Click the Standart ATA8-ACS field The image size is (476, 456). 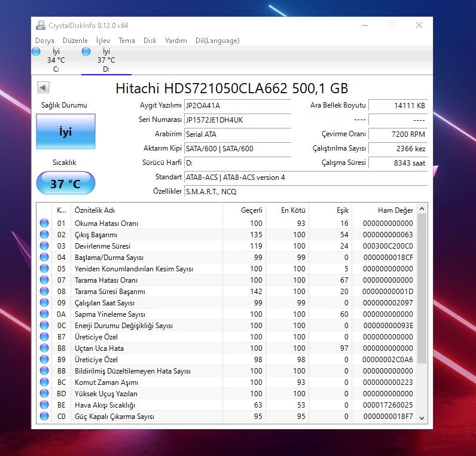306,177
